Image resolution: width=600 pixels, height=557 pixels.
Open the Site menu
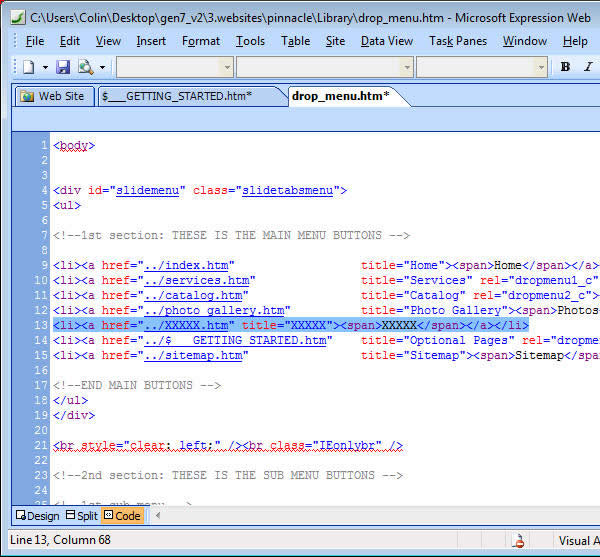[335, 41]
